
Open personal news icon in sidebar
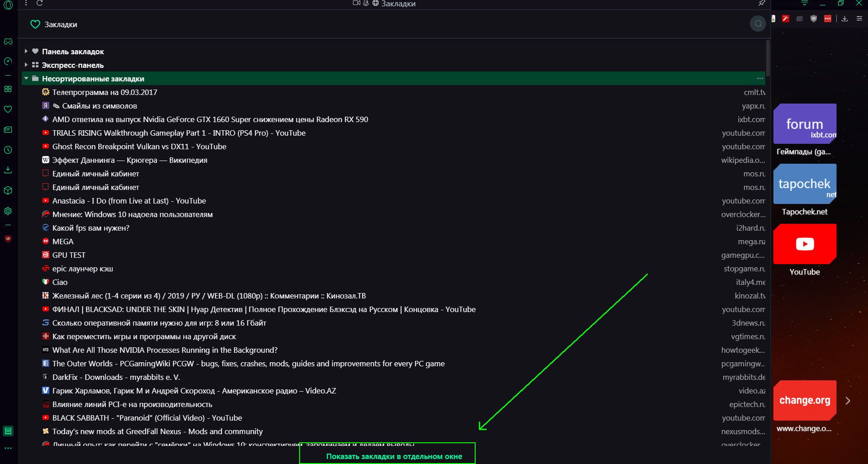click(x=8, y=130)
